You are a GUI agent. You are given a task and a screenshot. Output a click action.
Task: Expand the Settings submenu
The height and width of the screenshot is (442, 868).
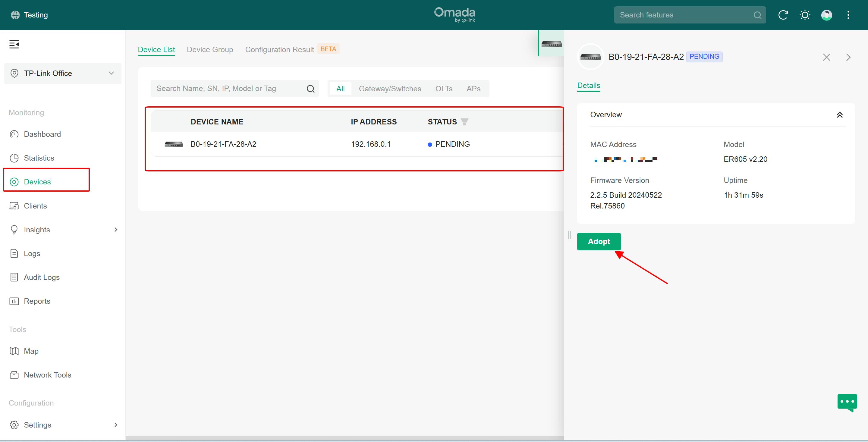(116, 425)
